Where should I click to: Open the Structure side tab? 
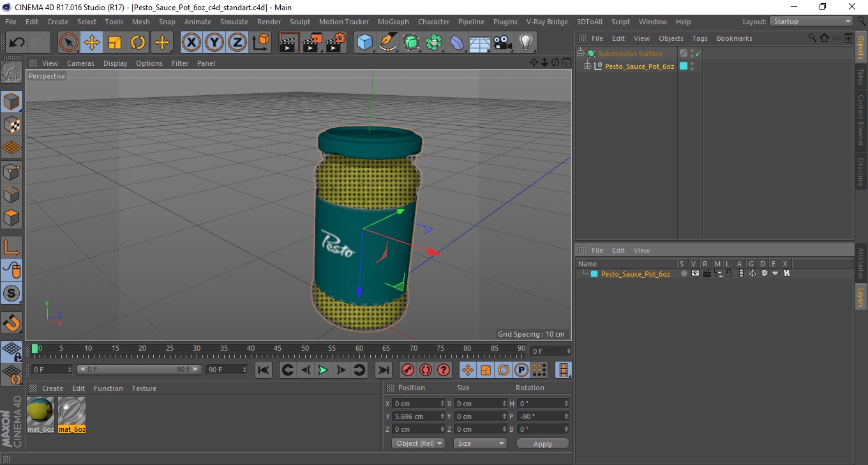pos(861,171)
